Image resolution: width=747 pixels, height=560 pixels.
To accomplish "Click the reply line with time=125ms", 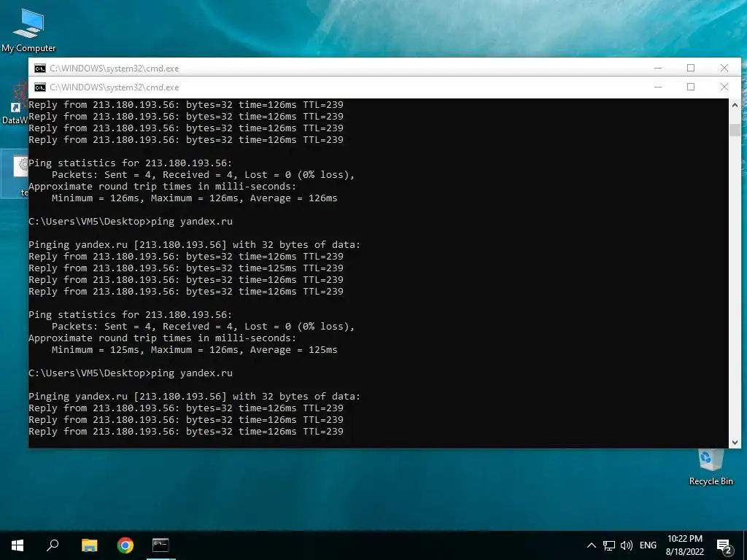I will (186, 268).
